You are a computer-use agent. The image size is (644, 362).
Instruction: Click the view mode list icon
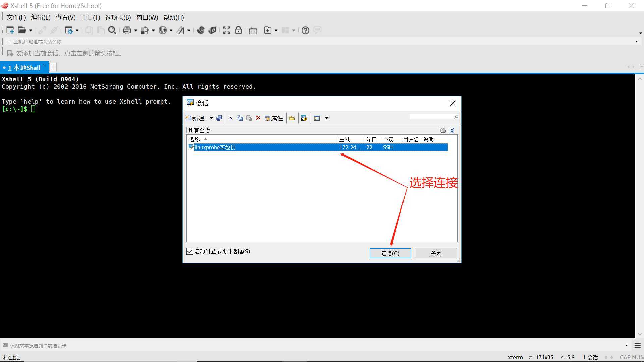[317, 118]
